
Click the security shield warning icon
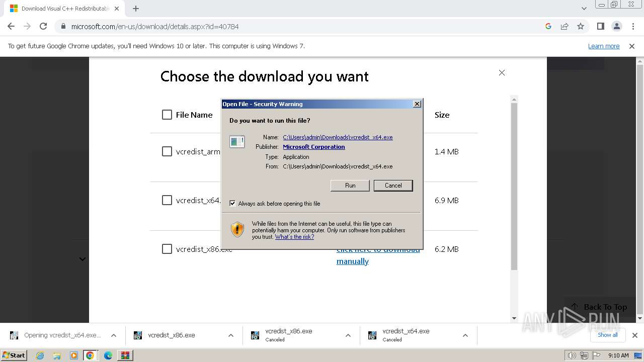(x=237, y=229)
